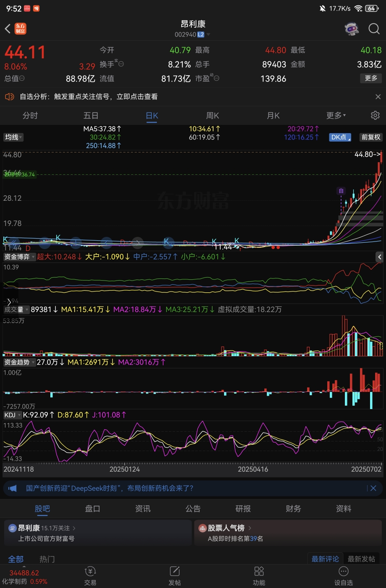Image resolution: width=386 pixels, height=588 pixels.
Task: Tap the 20250416 date on the axis
Action: (253, 469)
